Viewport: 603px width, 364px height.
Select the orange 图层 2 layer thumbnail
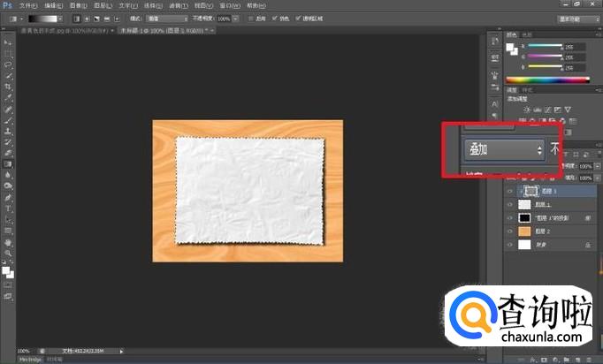pos(523,231)
